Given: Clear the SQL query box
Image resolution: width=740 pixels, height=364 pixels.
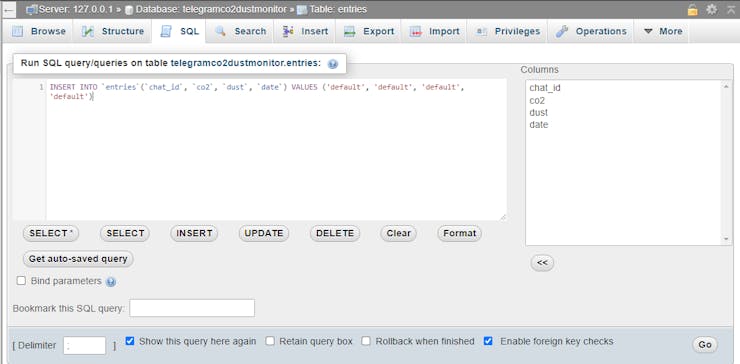Looking at the screenshot, I should 398,233.
